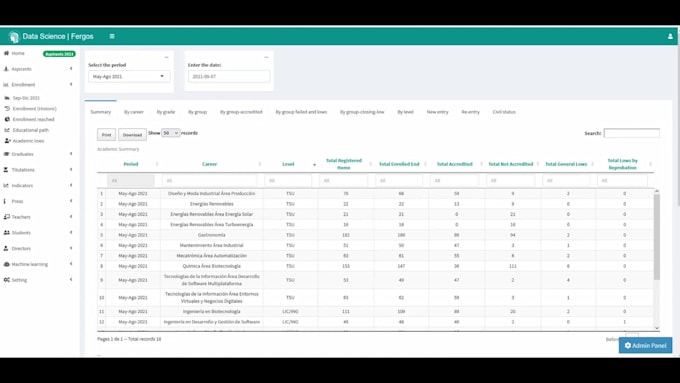Open the Admin Panel button
This screenshot has width=680, height=383.
point(645,346)
